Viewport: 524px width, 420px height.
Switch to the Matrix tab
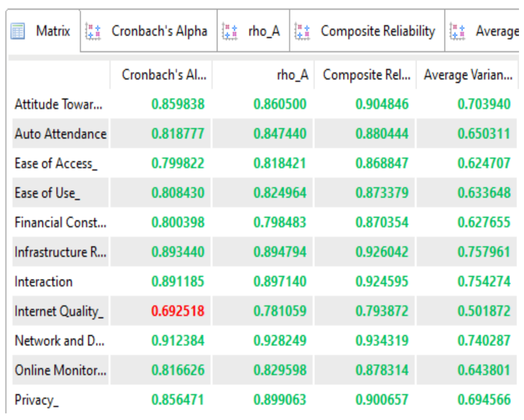[x=53, y=31]
